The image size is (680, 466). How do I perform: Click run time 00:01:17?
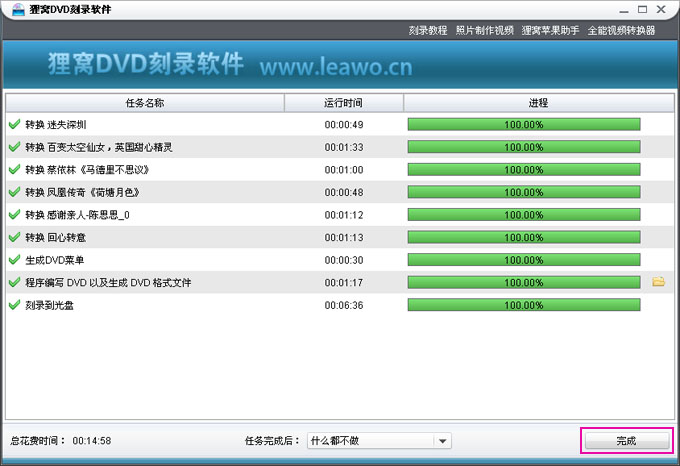tap(344, 283)
